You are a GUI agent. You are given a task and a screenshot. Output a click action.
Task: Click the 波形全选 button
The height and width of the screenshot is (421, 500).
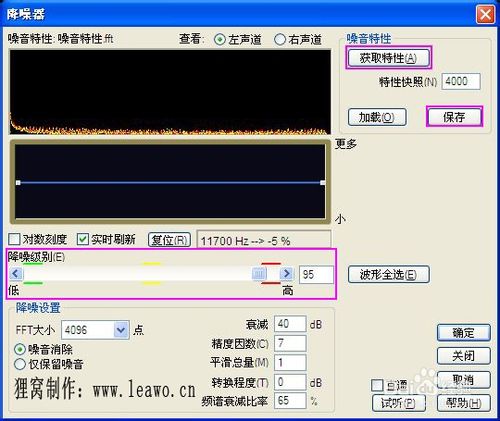point(388,274)
